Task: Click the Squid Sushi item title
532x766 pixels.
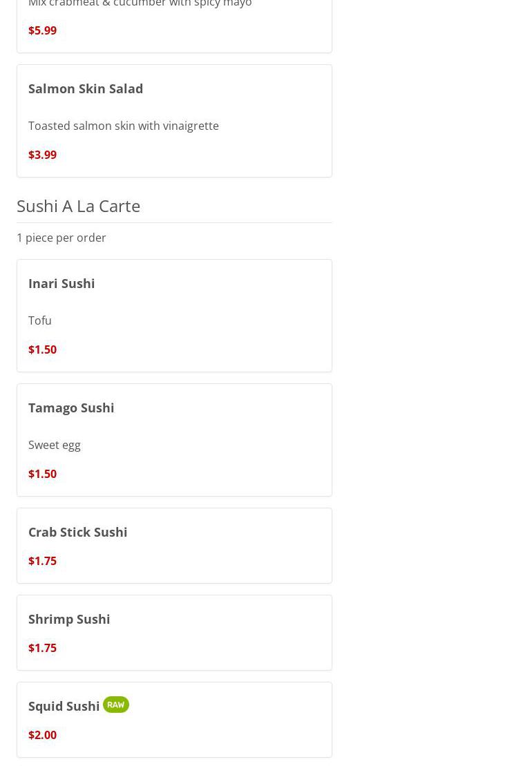Action: [x=64, y=706]
